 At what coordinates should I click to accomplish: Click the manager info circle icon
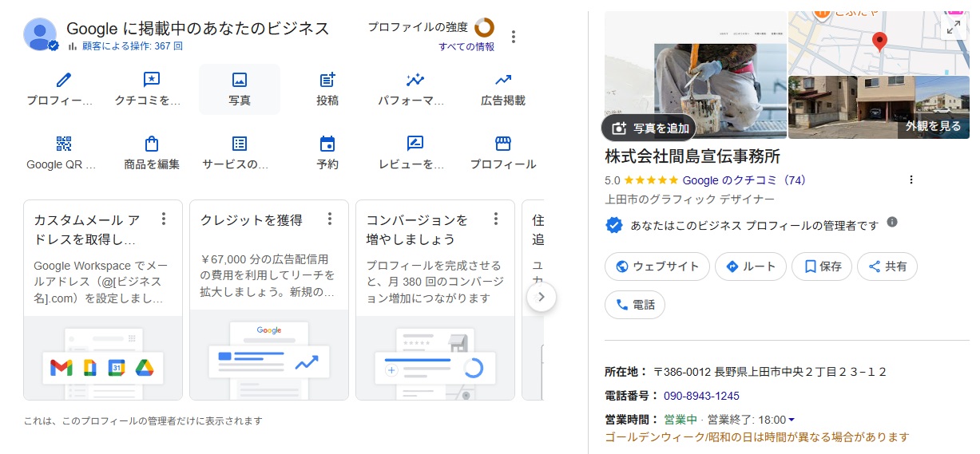tap(892, 222)
